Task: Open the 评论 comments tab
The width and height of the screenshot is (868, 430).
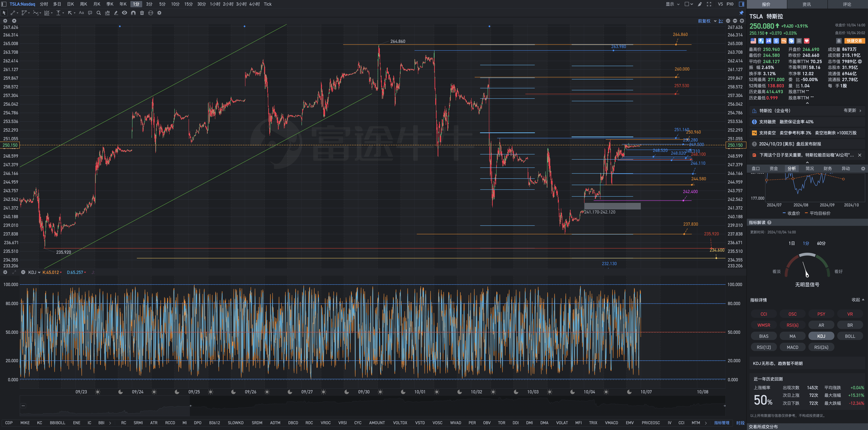Action: pos(847,4)
